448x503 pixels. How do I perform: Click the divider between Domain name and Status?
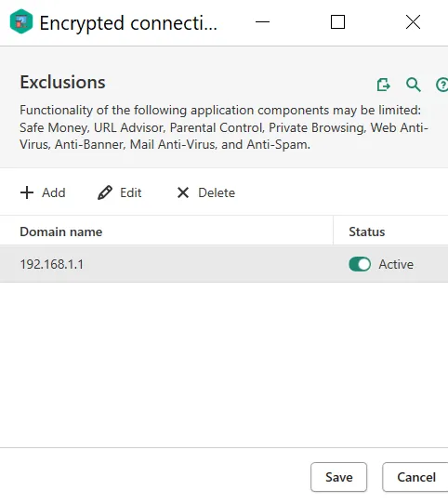click(x=333, y=231)
